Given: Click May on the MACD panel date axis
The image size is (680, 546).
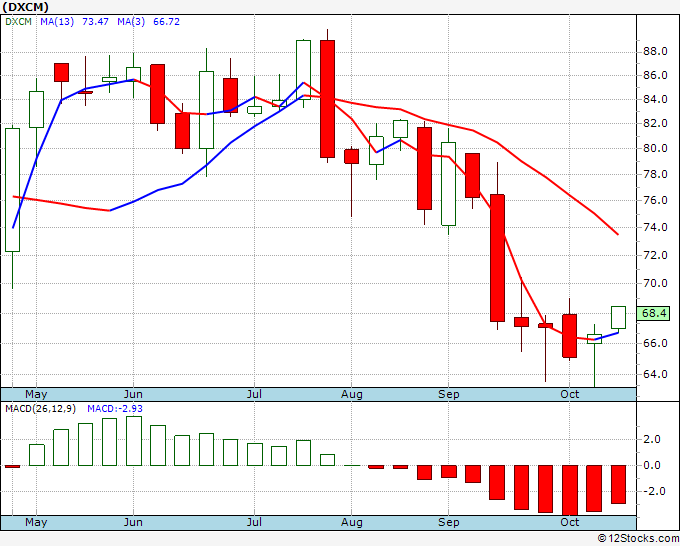Looking at the screenshot, I should coord(36,522).
